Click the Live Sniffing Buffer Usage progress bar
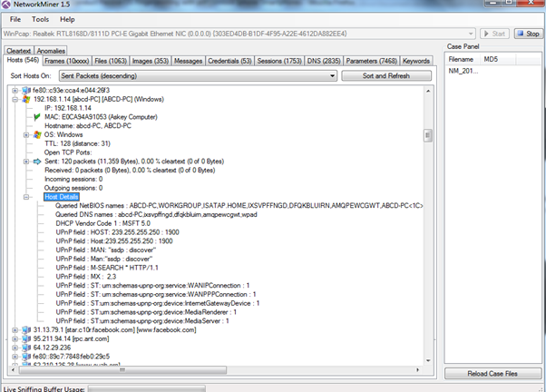 pos(147,389)
